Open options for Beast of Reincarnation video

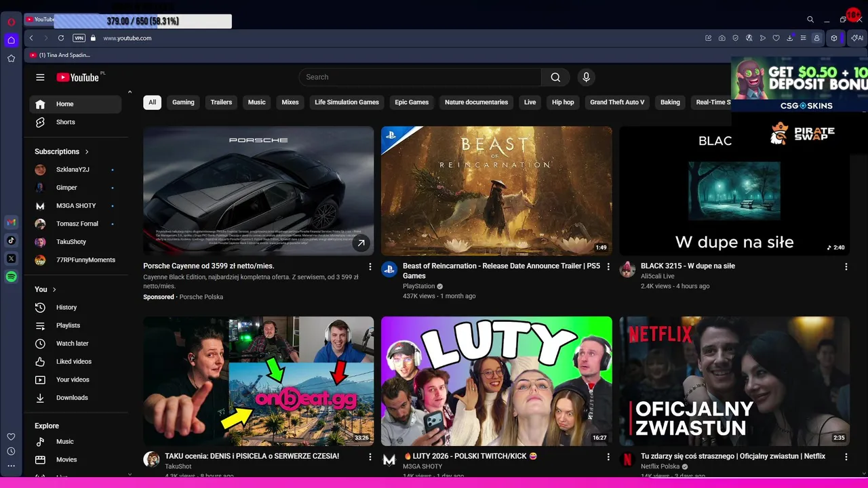click(608, 266)
